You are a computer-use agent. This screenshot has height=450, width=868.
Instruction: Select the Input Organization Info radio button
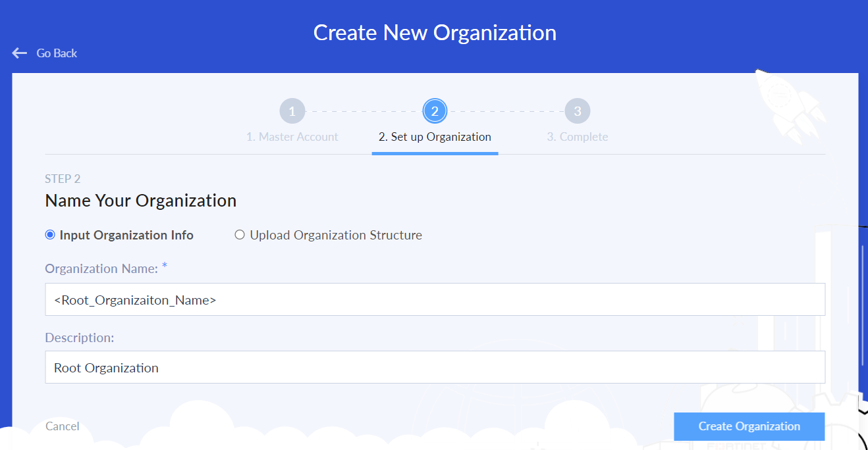tap(50, 235)
